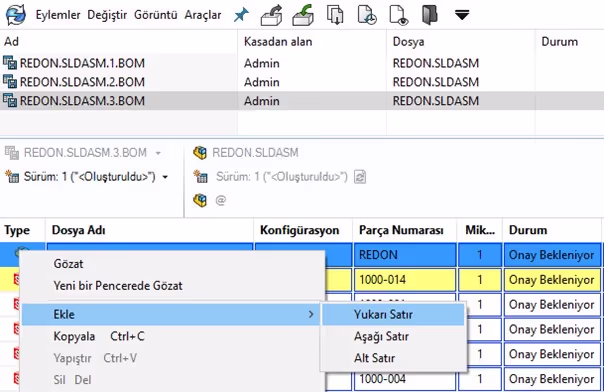This screenshot has width=604, height=392.
Task: Click the blue pin icon
Action: tap(242, 15)
